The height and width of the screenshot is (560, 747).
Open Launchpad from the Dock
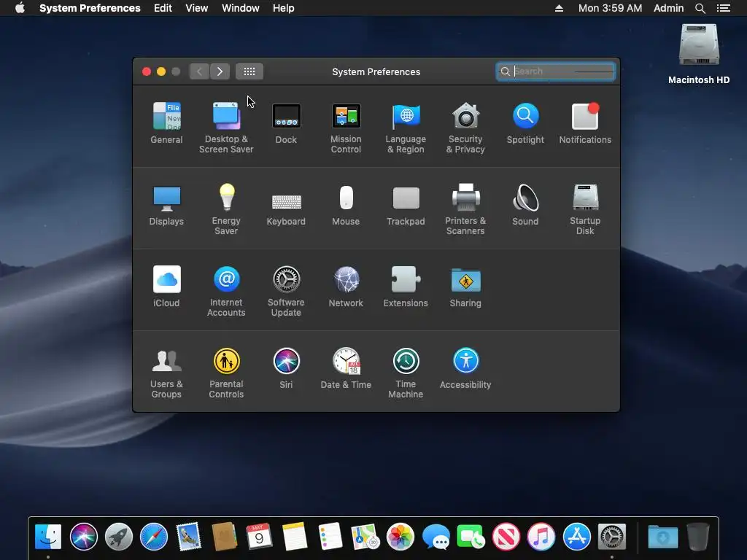click(119, 537)
